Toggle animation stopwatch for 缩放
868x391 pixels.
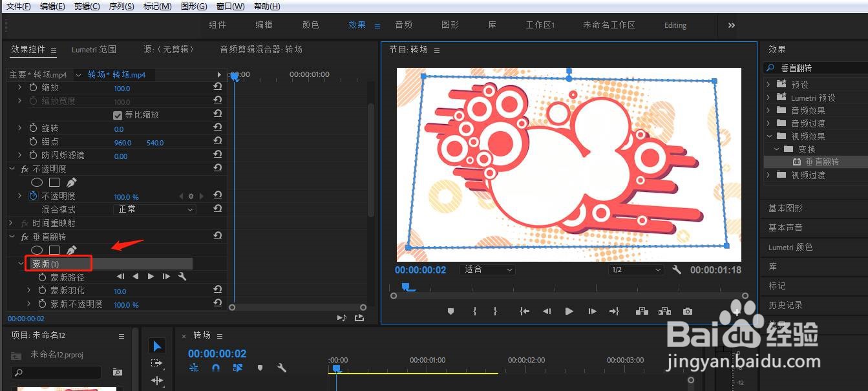(34, 87)
